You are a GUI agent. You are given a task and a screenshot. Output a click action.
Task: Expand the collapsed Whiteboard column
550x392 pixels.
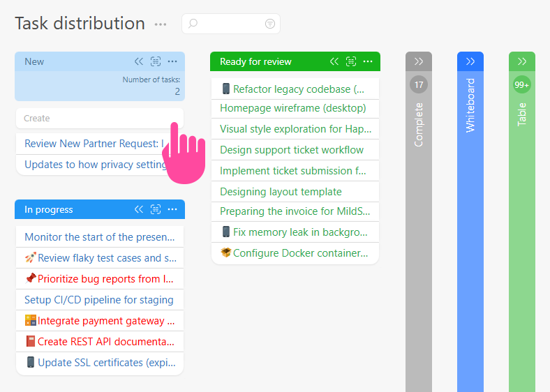[x=470, y=61]
